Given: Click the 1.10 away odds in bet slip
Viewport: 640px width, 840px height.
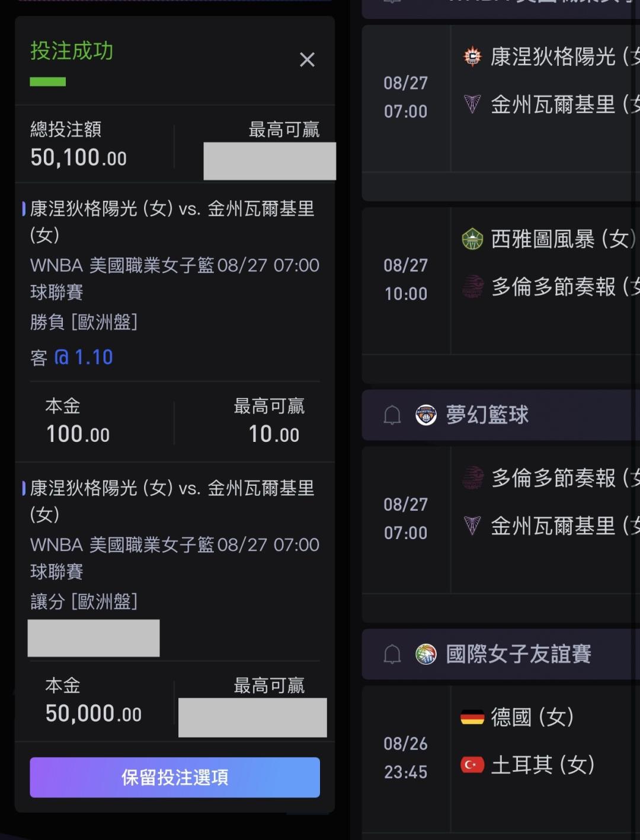Looking at the screenshot, I should point(84,357).
